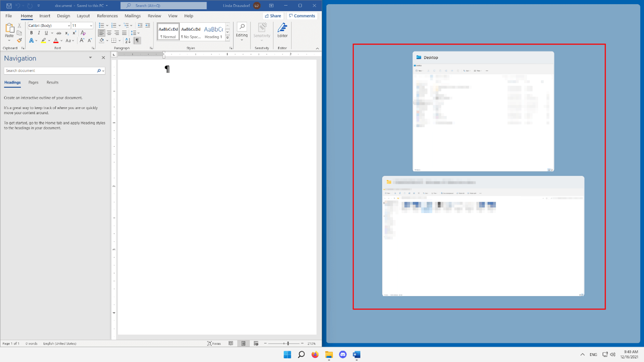644x362 pixels.
Task: Open Firefox from the taskbar
Action: (315, 355)
